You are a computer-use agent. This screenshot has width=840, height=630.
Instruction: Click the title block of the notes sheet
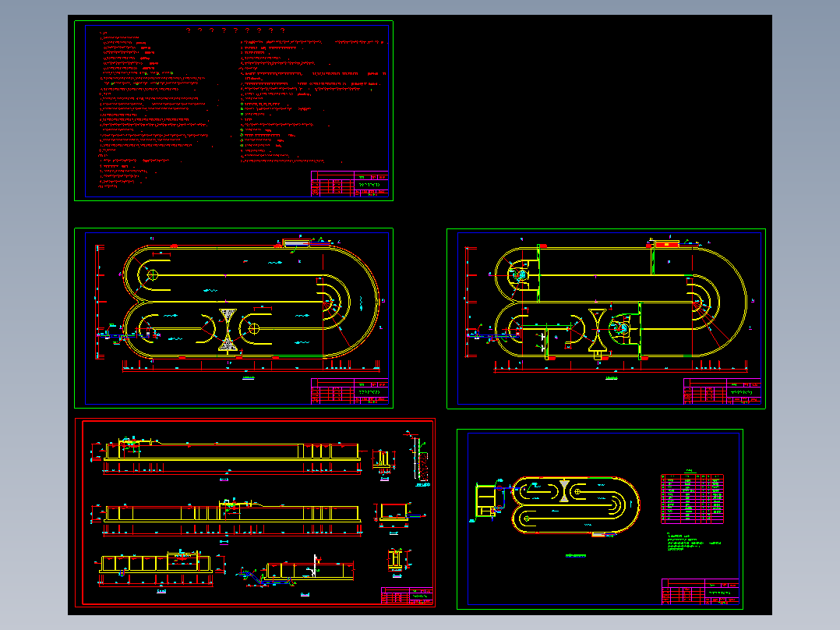[349, 184]
